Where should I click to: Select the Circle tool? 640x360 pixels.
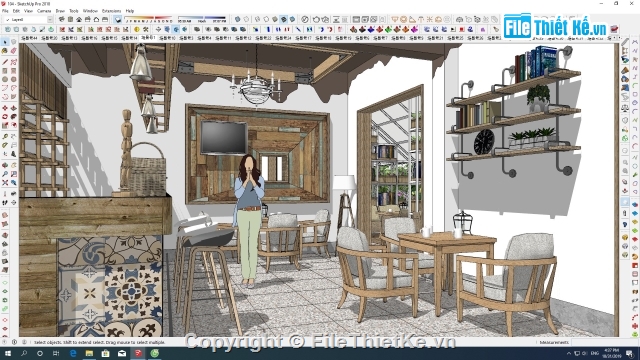pos(5,79)
